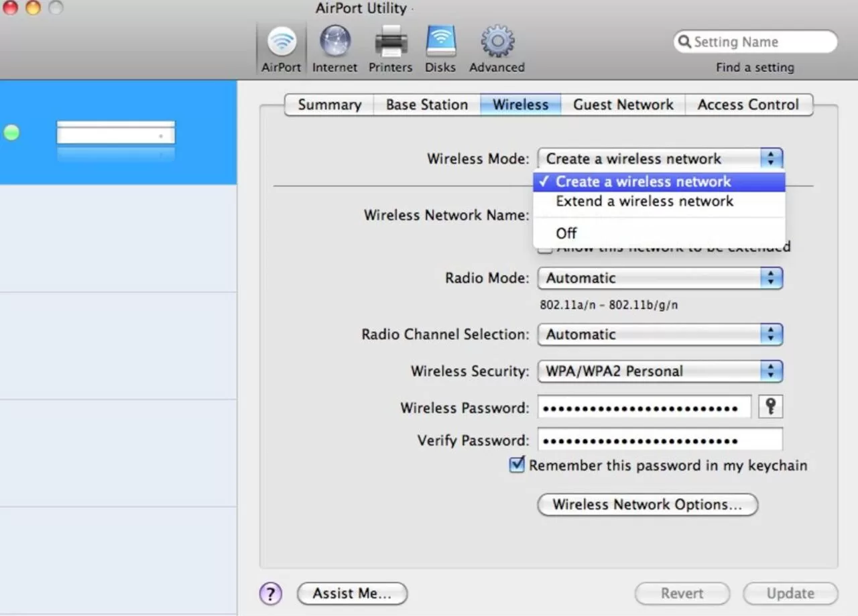Viewport: 858px width, 616px height.
Task: Click the Find a setting label
Action: coord(755,67)
